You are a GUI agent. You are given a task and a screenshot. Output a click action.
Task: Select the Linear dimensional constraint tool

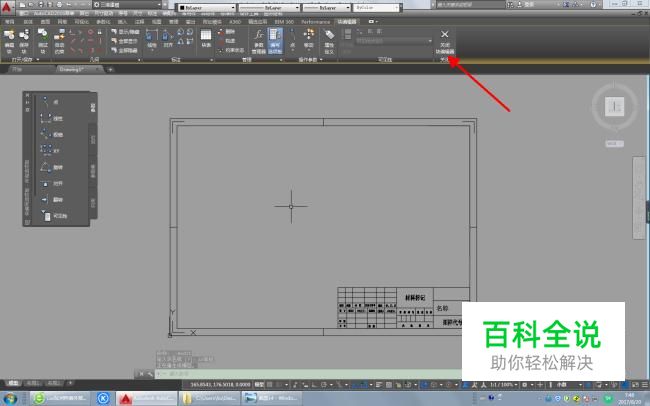tap(151, 39)
